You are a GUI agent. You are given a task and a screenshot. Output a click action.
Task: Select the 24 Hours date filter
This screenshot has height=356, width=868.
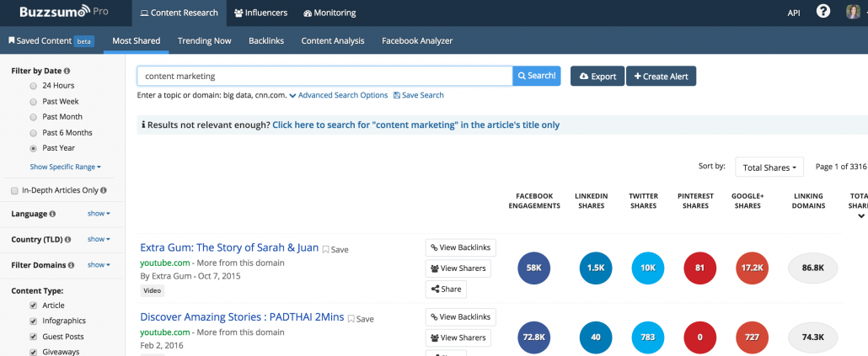33,86
